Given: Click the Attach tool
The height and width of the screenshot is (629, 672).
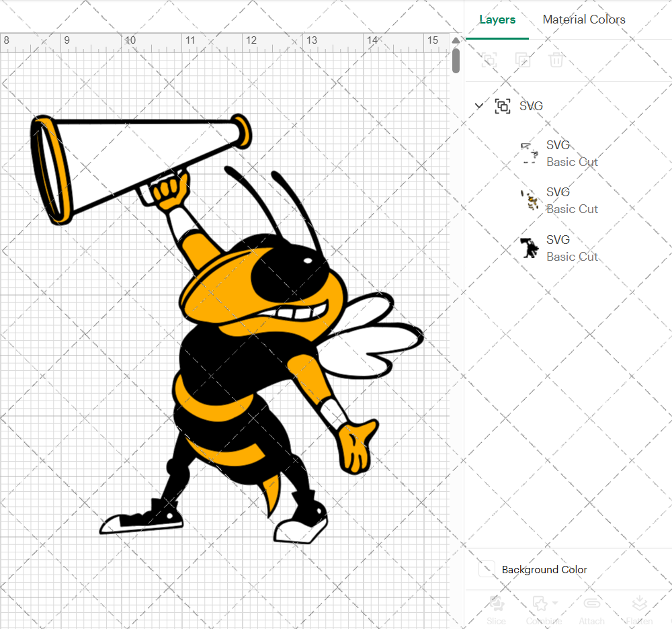Looking at the screenshot, I should (x=592, y=610).
